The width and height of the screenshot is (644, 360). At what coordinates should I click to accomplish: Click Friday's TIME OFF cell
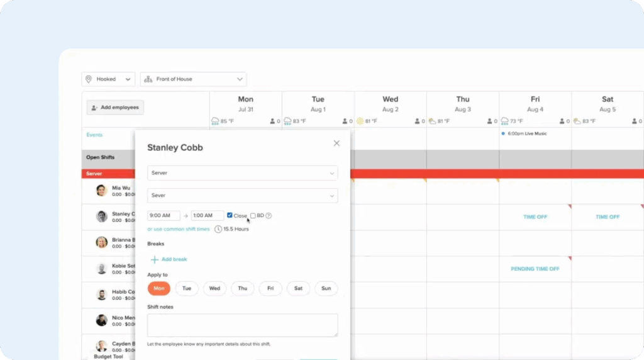[535, 217]
